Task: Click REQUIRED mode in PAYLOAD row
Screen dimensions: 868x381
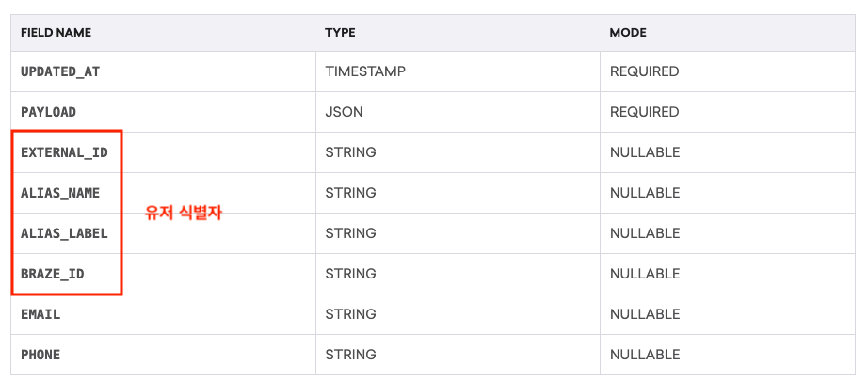Action: click(x=644, y=112)
